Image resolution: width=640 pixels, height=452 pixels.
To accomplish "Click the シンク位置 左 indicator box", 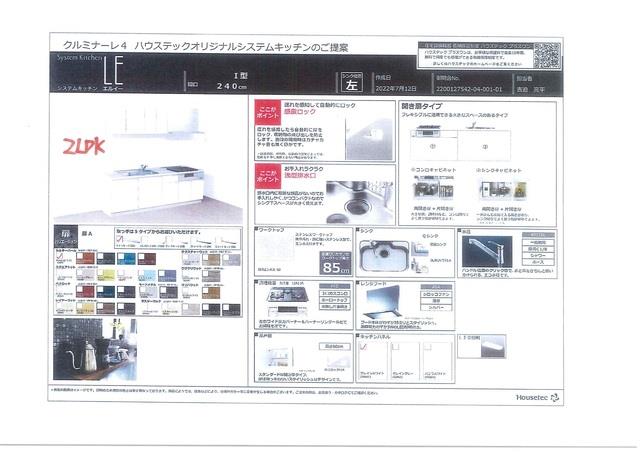I will (x=351, y=83).
